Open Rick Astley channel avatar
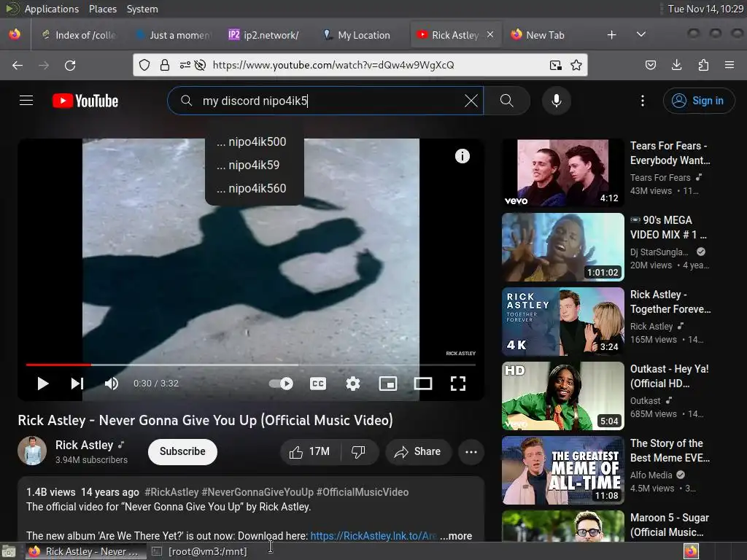Viewport: 747px width, 560px height. coord(32,451)
